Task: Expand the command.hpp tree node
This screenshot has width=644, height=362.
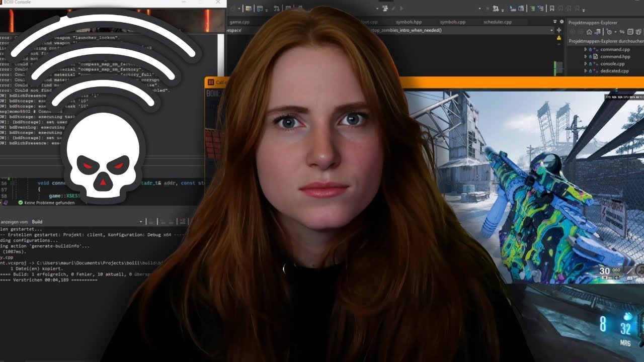Action: click(585, 57)
